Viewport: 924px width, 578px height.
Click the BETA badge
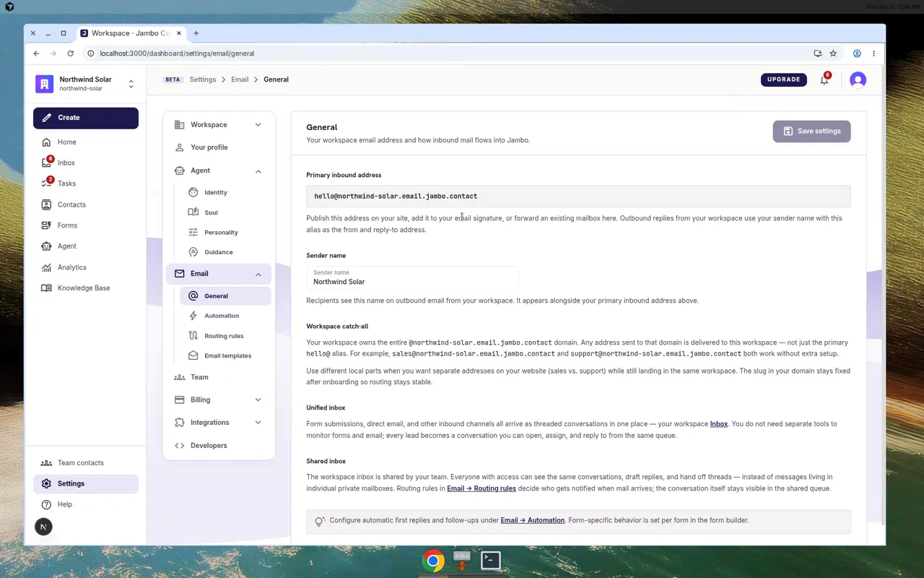coord(173,79)
